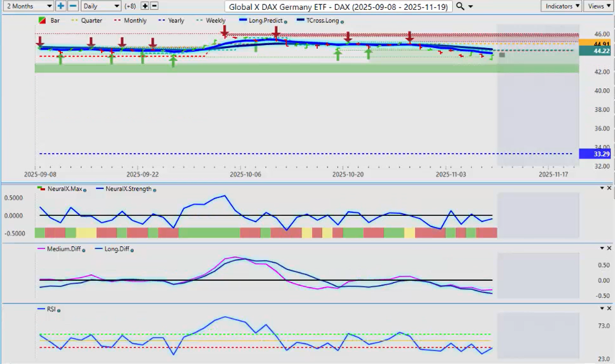Click the Bar chart type legend icon
This screenshot has height=364, width=615.
pyautogui.click(x=42, y=20)
